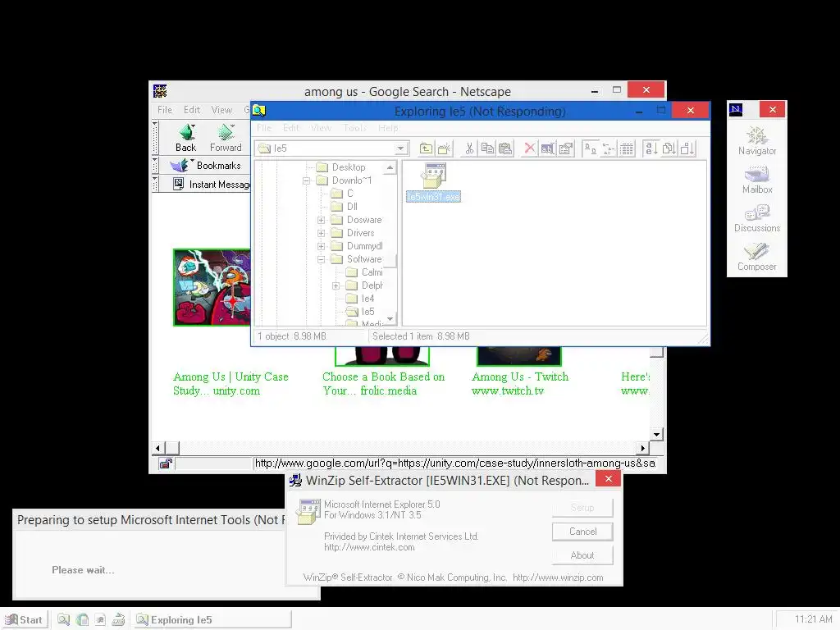Click taskbar clock showing 11:21 AM
This screenshot has height=630, width=840.
tap(814, 619)
